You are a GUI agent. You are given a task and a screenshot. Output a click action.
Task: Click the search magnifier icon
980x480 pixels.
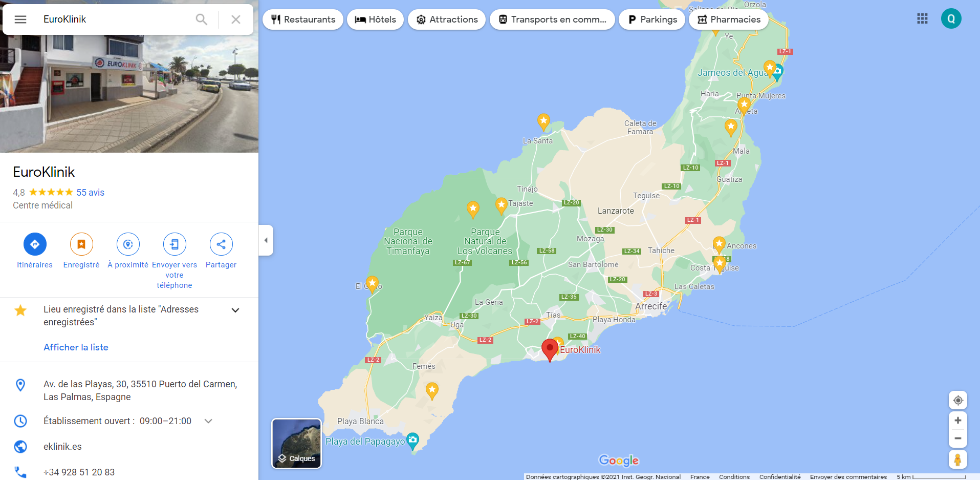[202, 19]
